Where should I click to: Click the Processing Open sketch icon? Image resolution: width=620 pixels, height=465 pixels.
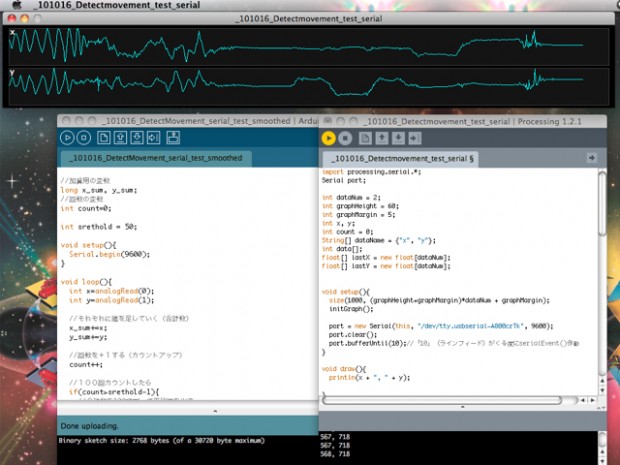381,137
